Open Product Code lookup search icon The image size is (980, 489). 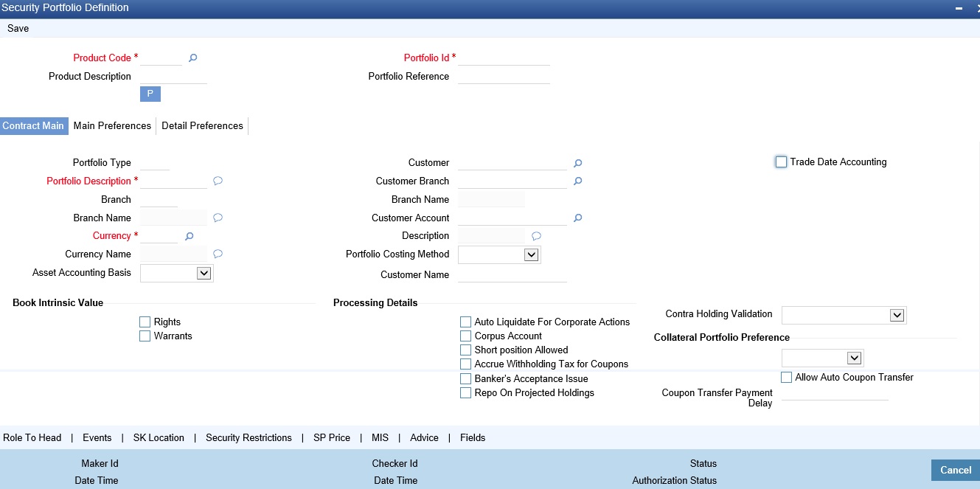click(x=192, y=58)
